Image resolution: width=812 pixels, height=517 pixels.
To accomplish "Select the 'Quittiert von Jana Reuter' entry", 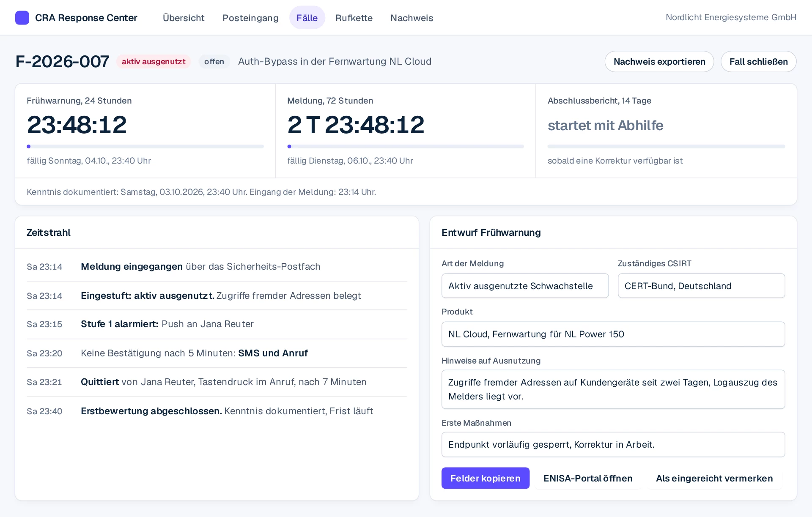I will pos(217,382).
